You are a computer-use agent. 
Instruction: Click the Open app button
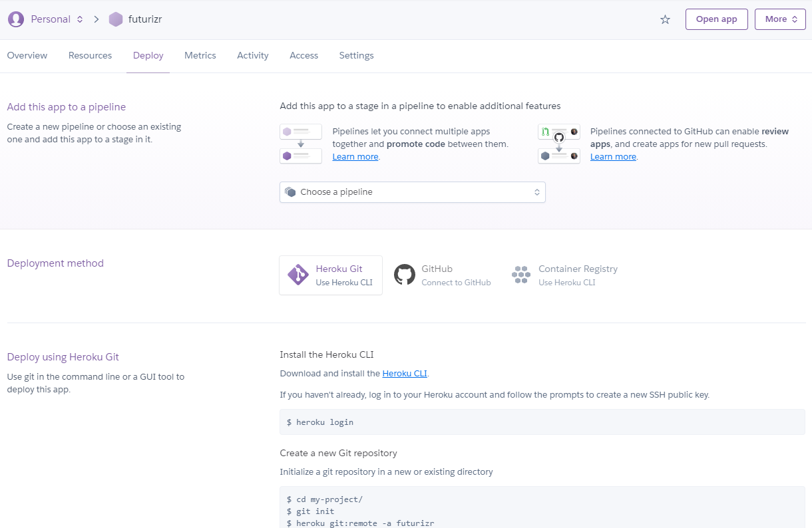(x=716, y=19)
